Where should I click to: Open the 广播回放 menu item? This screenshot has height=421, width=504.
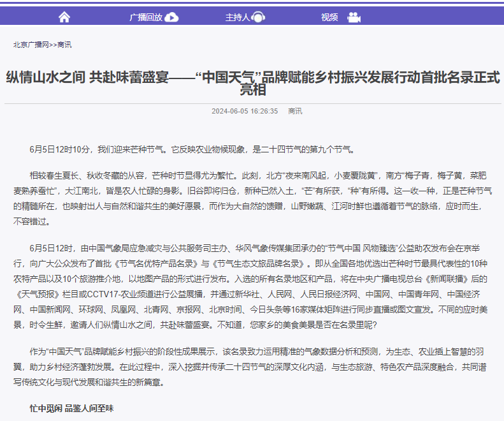[x=146, y=17]
